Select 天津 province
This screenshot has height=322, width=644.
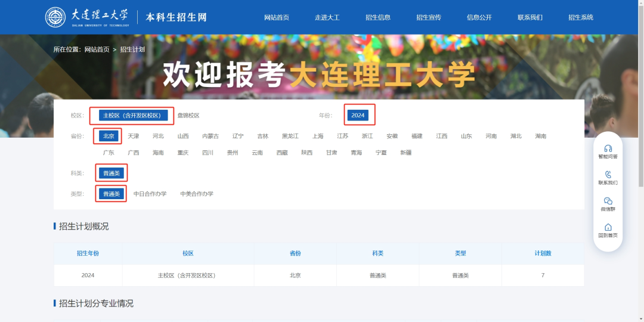tap(133, 136)
